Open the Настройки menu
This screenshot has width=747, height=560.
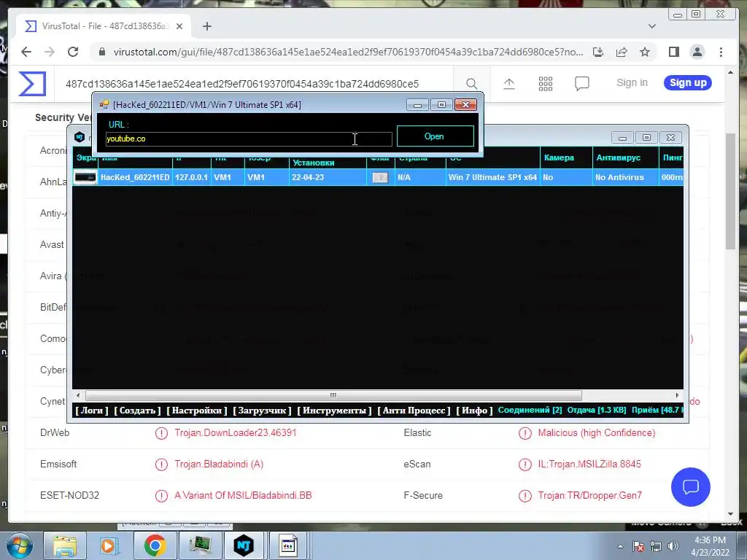[x=197, y=411]
